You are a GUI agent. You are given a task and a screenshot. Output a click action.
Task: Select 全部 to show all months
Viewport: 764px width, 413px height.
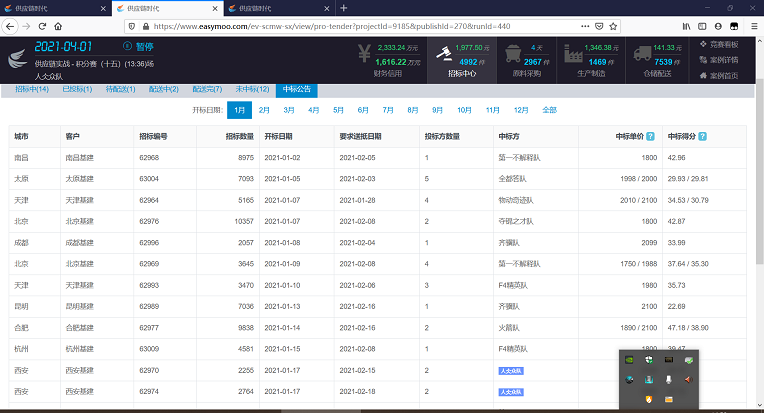point(549,110)
